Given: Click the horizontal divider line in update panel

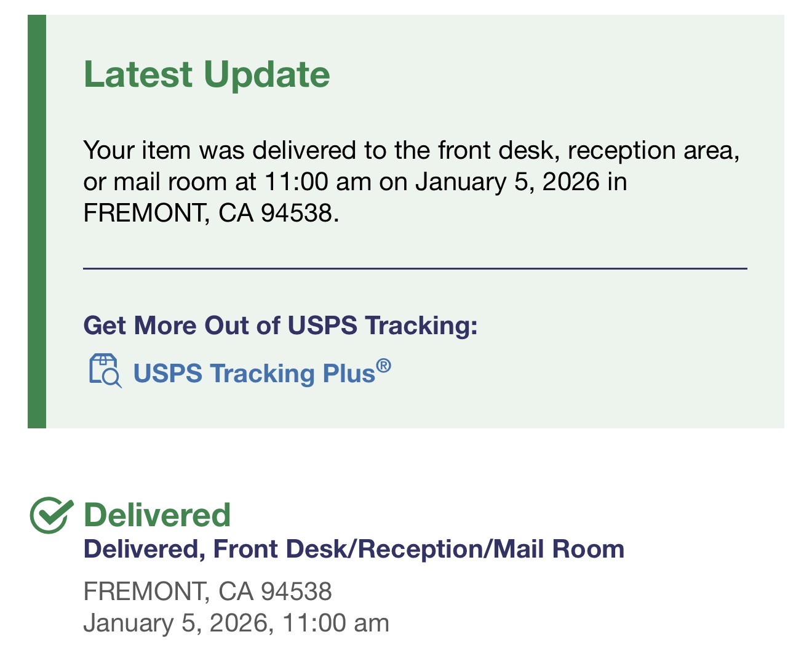Looking at the screenshot, I should 415,268.
